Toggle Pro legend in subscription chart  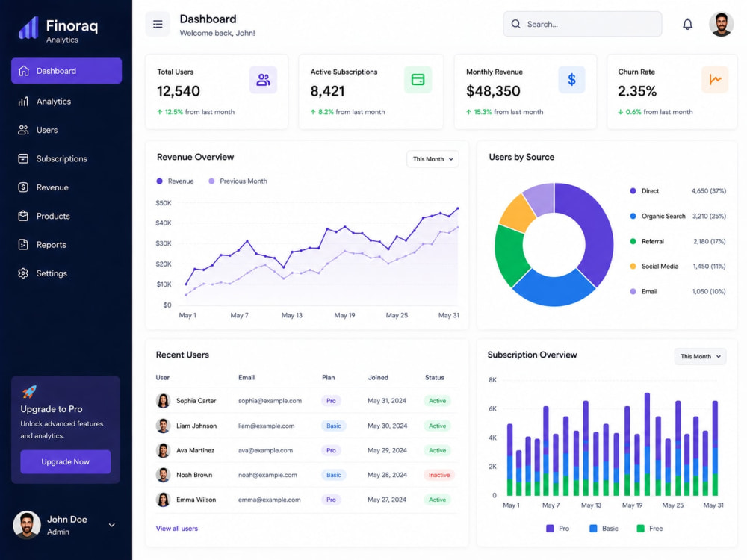(x=557, y=529)
